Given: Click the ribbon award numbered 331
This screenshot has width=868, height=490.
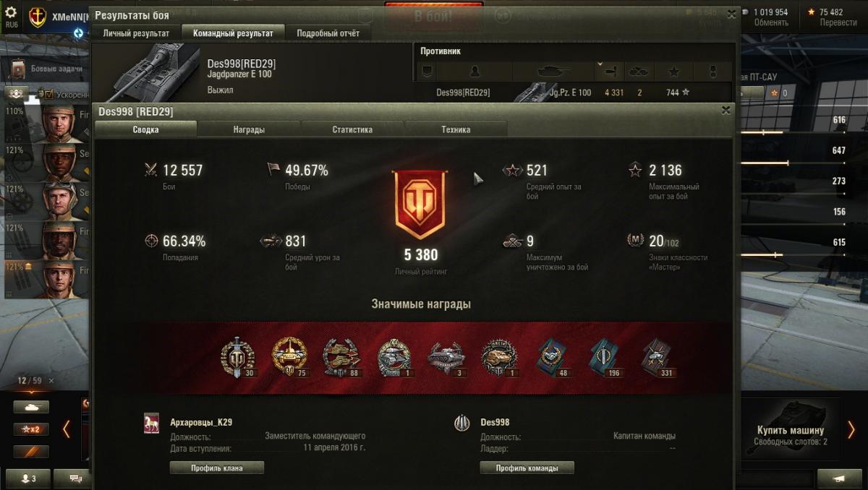Looking at the screenshot, I should click(x=656, y=357).
